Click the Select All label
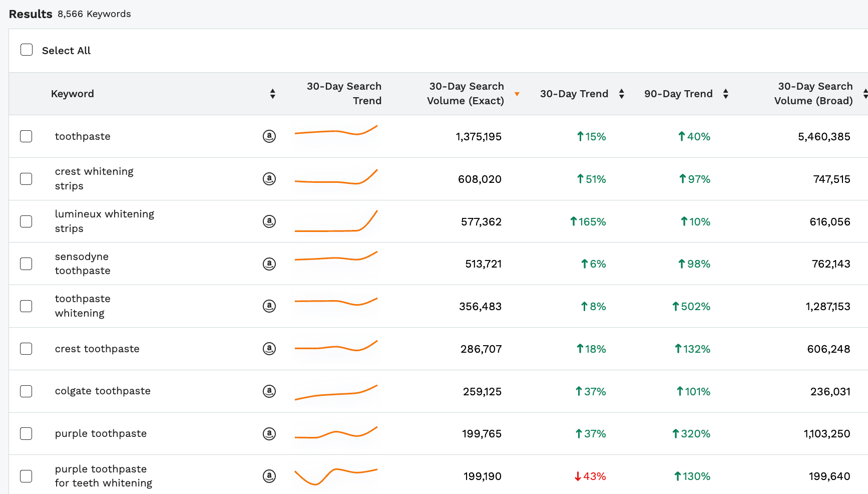The width and height of the screenshot is (868, 494). (66, 51)
